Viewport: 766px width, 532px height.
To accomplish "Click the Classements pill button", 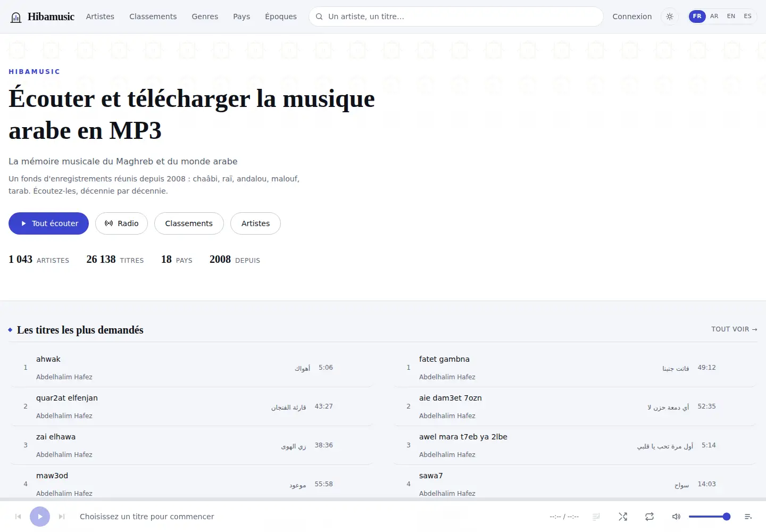I will [189, 223].
